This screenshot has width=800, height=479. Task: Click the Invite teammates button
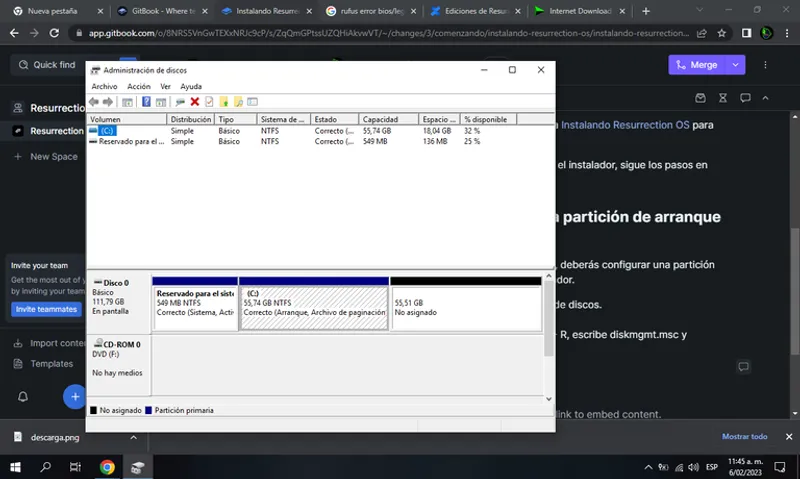click(x=46, y=309)
